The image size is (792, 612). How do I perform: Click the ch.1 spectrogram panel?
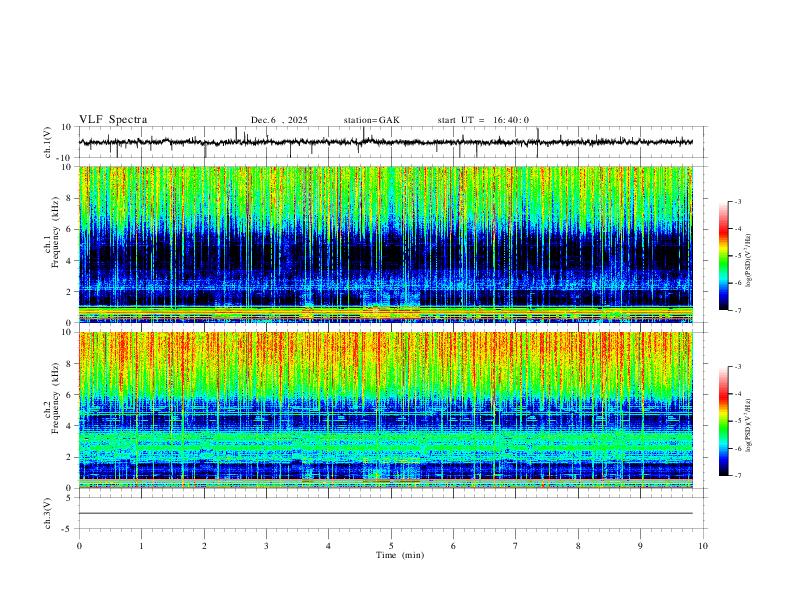(386, 244)
